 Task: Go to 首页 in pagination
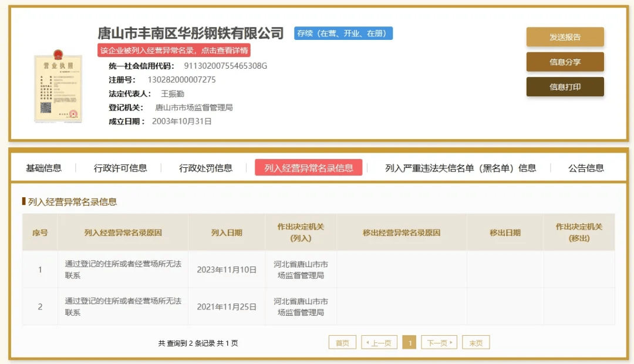[342, 342]
